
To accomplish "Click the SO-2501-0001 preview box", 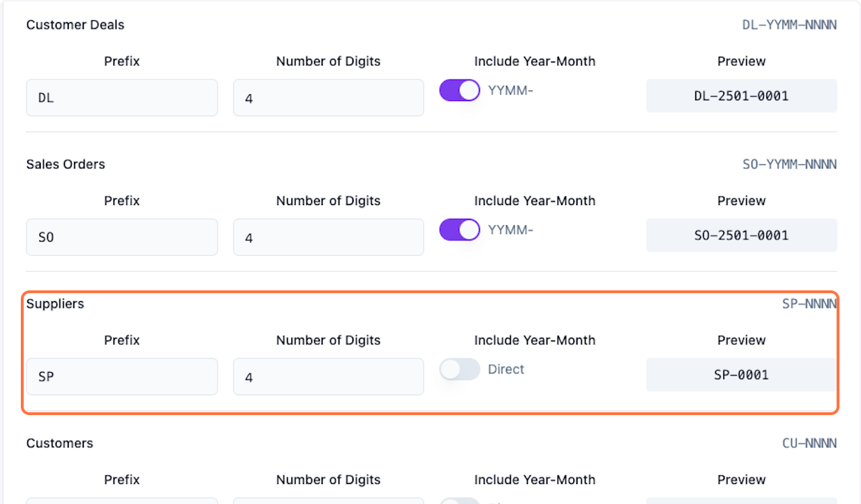I will [x=741, y=235].
